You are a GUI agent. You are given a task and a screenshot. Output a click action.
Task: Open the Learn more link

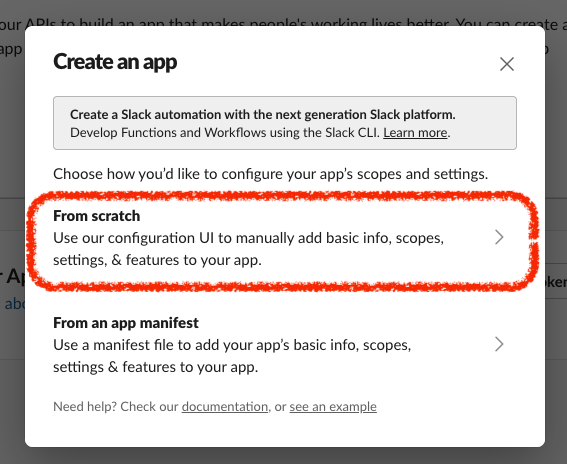coord(415,133)
